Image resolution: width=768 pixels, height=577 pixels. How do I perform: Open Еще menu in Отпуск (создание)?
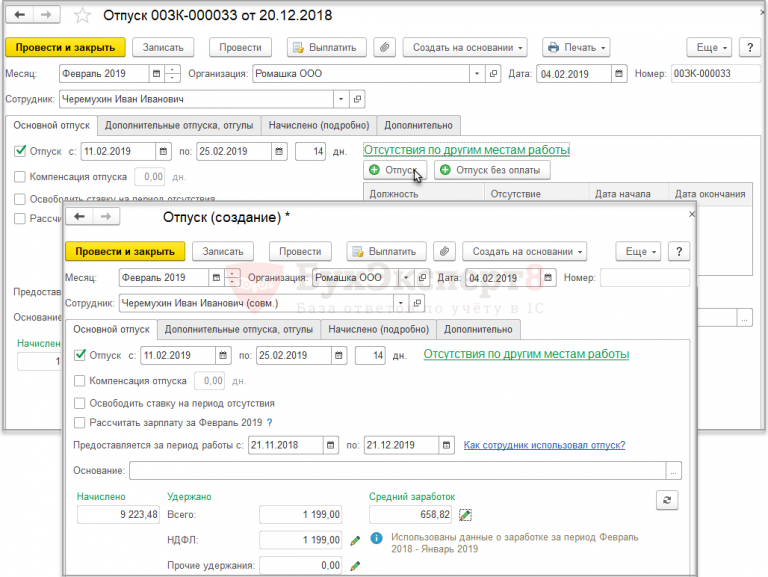coord(638,252)
